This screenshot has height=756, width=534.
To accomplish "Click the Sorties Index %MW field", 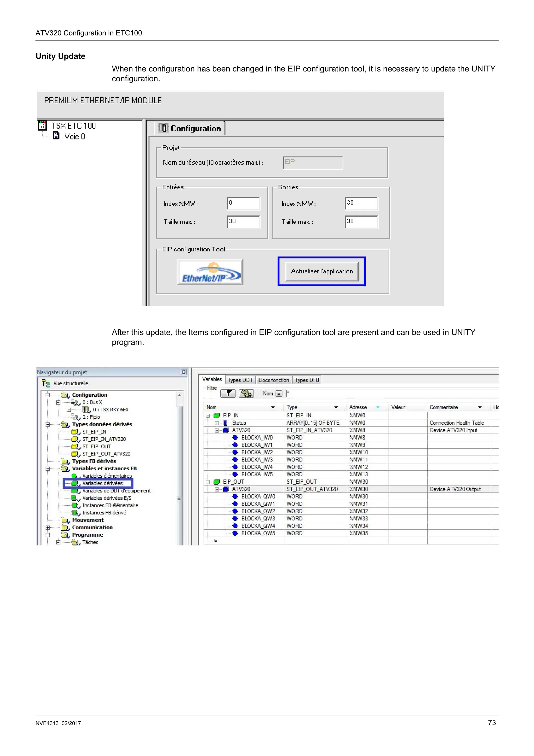I will click(362, 203).
